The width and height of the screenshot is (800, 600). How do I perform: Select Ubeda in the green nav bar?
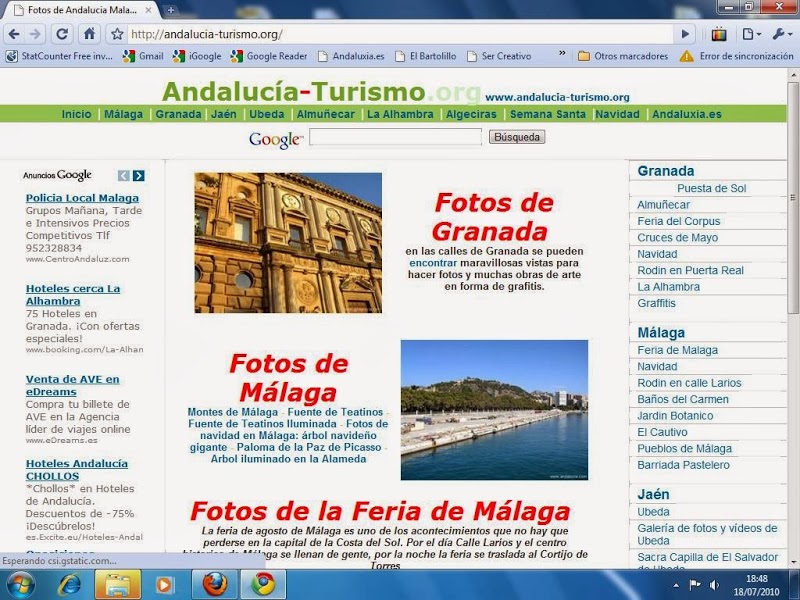pos(267,114)
